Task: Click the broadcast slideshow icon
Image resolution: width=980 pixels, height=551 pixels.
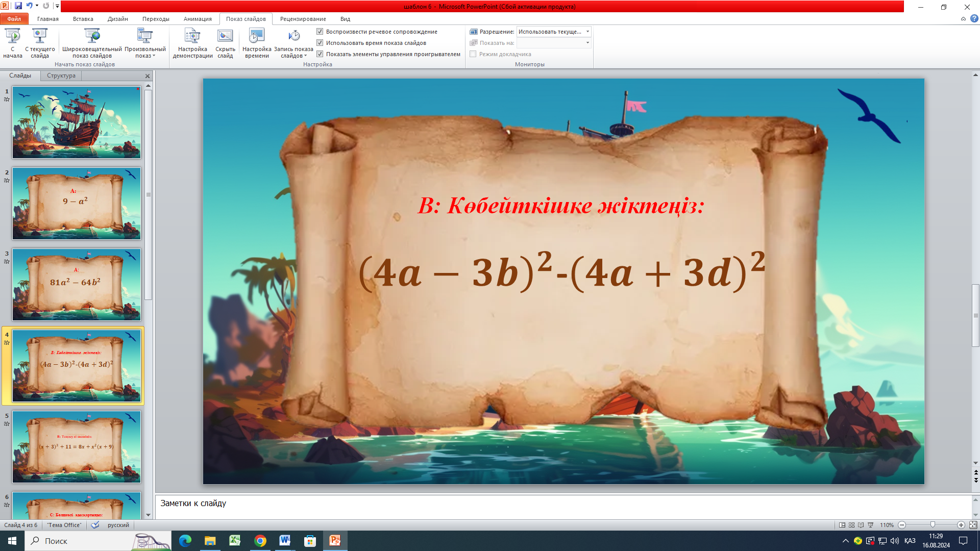Action: coord(92,36)
